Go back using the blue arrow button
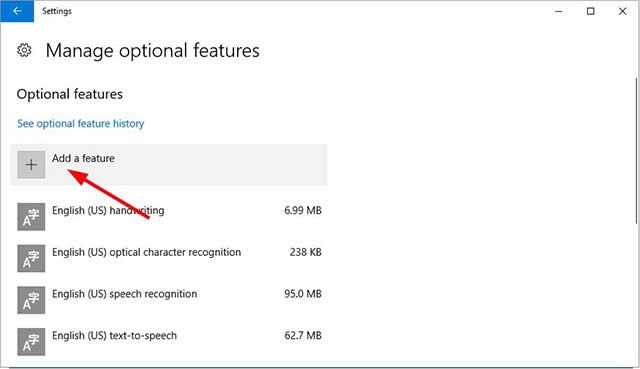The height and width of the screenshot is (369, 640). (x=17, y=11)
